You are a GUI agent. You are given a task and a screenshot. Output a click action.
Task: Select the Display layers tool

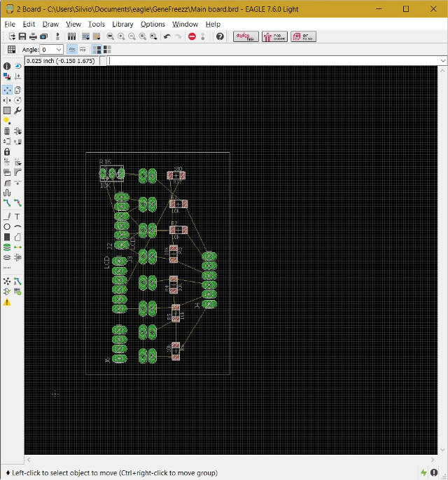pyautogui.click(x=7, y=76)
